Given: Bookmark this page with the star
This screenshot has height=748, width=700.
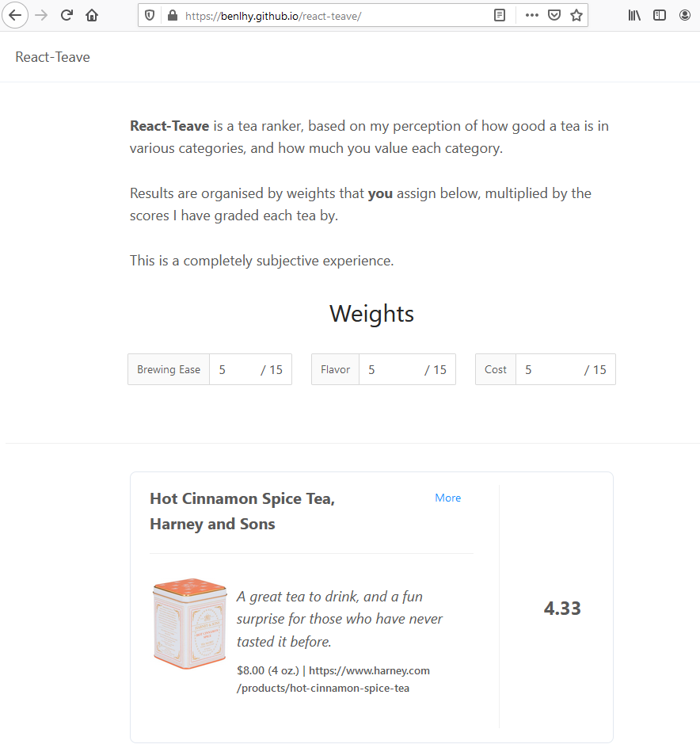Looking at the screenshot, I should coord(576,14).
